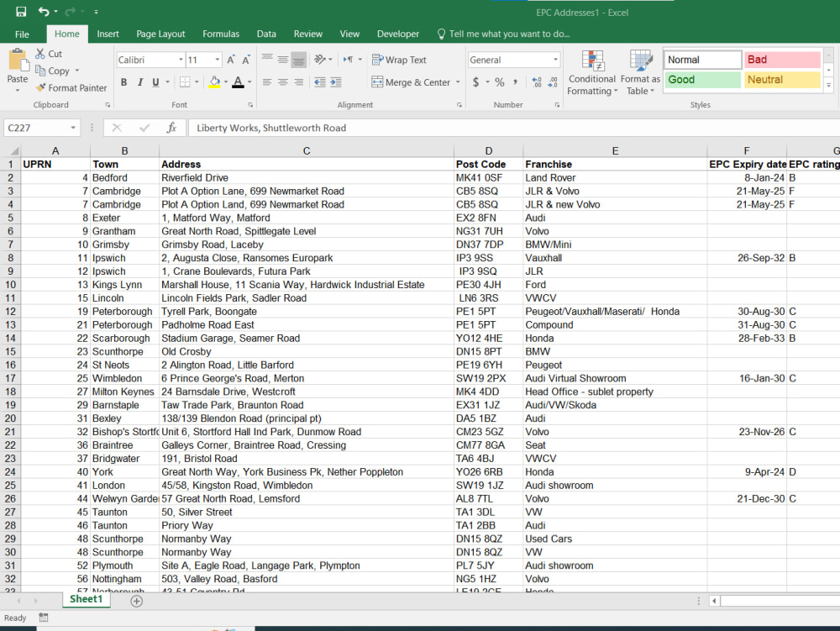Switch to the Data tab
The height and width of the screenshot is (631, 840).
coord(266,34)
